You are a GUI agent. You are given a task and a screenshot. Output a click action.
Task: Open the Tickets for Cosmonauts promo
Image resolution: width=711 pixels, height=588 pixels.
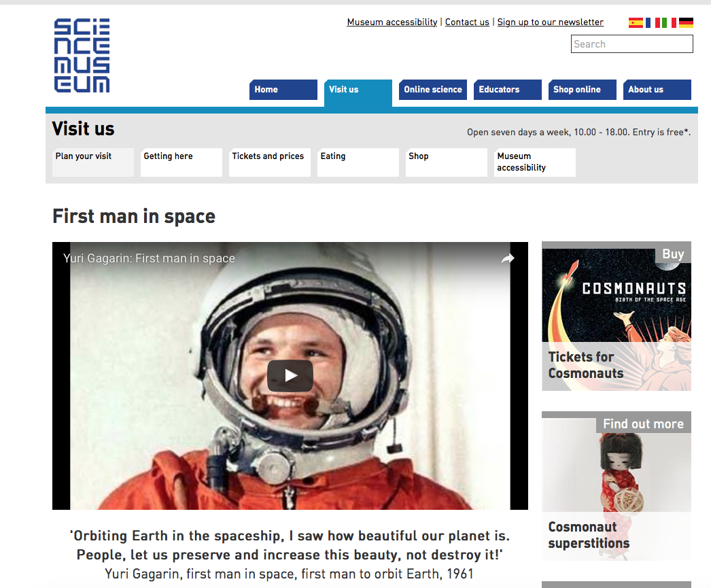pyautogui.click(x=616, y=316)
